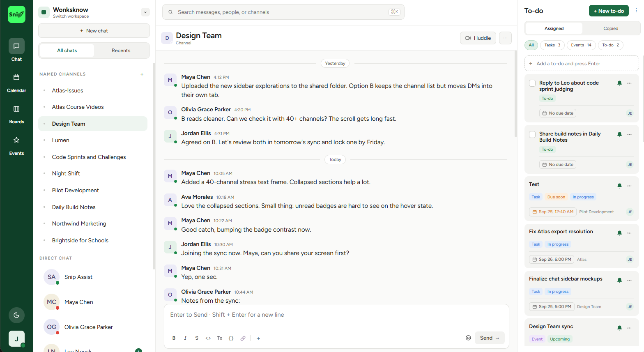Open direct chat with Maya Chen
Viewport: 644px width, 352px height.
[93, 302]
